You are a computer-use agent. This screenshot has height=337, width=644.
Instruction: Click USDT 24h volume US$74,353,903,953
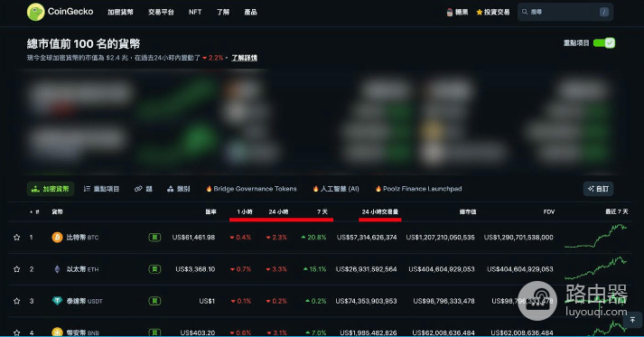367,301
